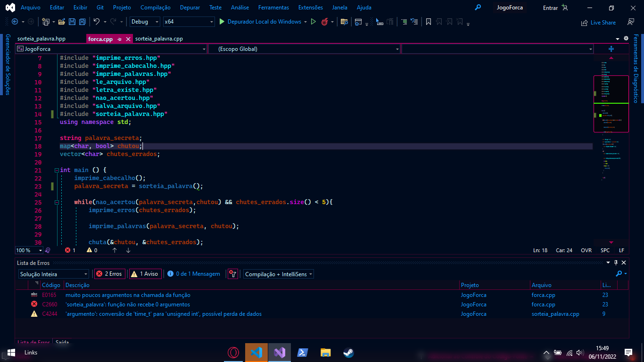The width and height of the screenshot is (644, 362).
Task: Toggle auto-hide pin of Lista de Erros panel
Action: click(x=616, y=263)
